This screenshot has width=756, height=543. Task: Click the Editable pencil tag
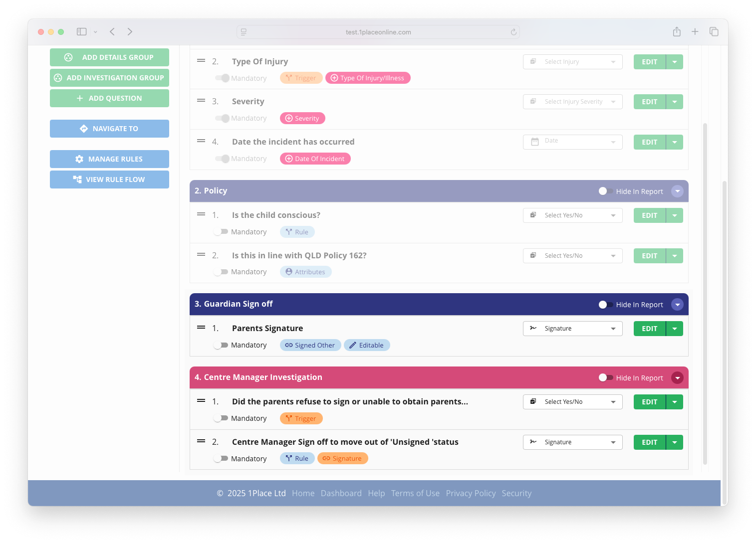(x=366, y=345)
